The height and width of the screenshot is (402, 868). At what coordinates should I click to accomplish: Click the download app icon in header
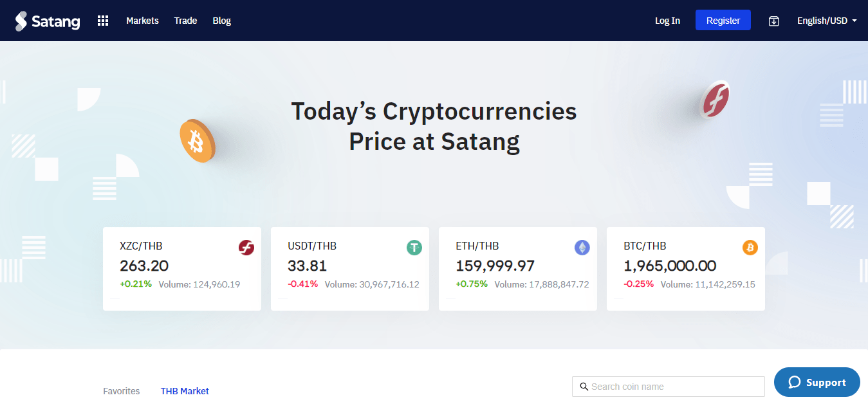[773, 20]
